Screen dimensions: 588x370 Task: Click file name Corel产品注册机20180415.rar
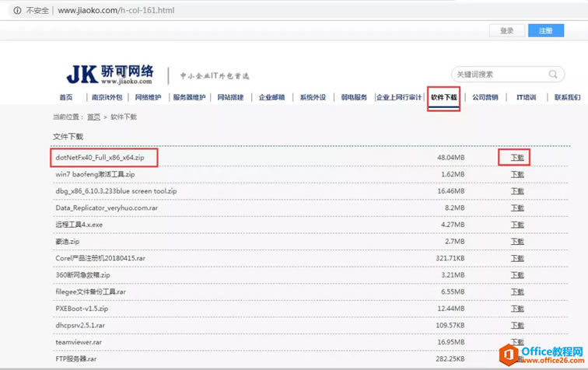(x=100, y=258)
